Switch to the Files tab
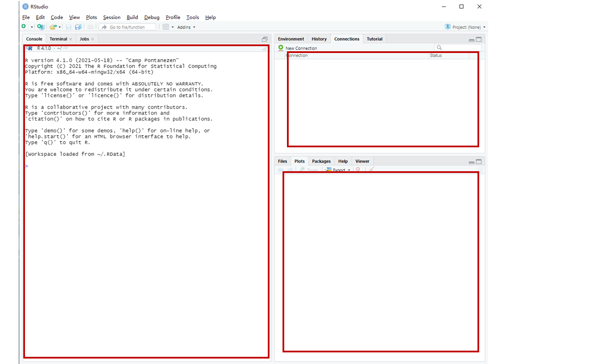 coord(283,161)
